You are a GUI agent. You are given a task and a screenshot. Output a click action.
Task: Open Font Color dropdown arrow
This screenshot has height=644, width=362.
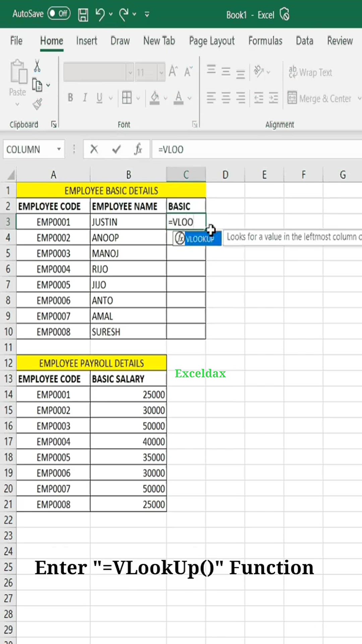[x=190, y=98]
